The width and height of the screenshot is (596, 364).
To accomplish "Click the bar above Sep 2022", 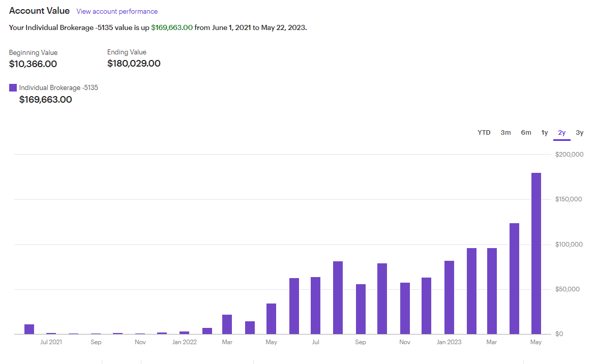I will 361,309.
